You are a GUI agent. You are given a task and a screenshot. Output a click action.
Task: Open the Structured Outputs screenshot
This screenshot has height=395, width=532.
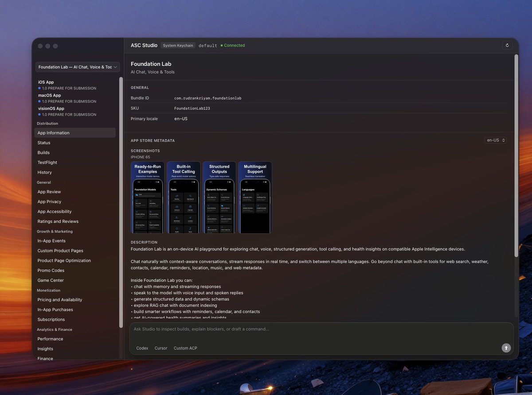tap(219, 197)
